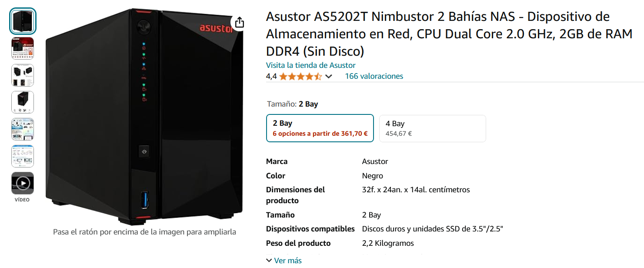The width and height of the screenshot is (644, 268).
Task: Click the VÍDEO label under thumbnails
Action: (x=22, y=200)
